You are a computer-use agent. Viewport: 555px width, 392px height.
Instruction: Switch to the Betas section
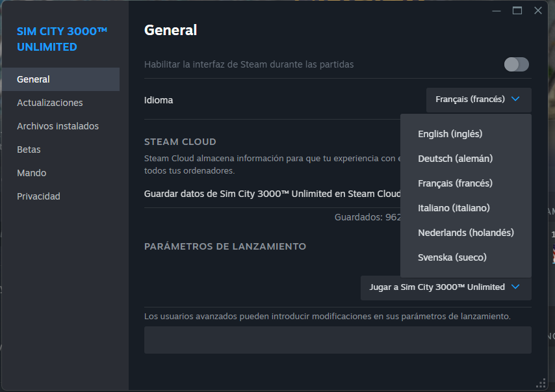coord(29,150)
